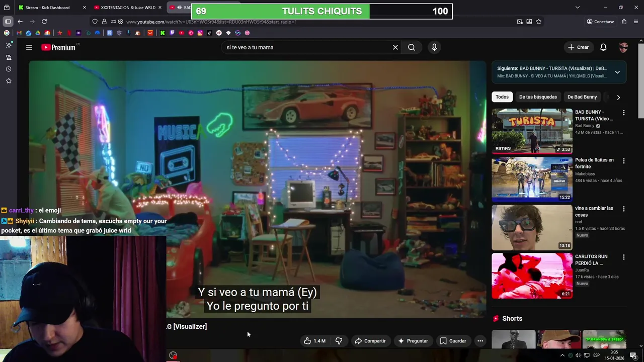The image size is (644, 362).
Task: Open the Gmail bookmark icon
Action: pyautogui.click(x=19, y=33)
